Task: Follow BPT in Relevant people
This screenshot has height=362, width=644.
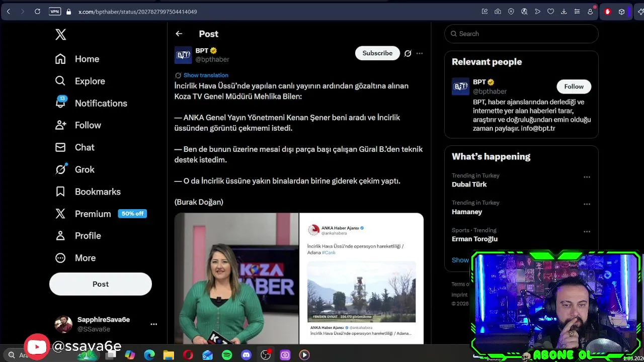Action: point(574,86)
